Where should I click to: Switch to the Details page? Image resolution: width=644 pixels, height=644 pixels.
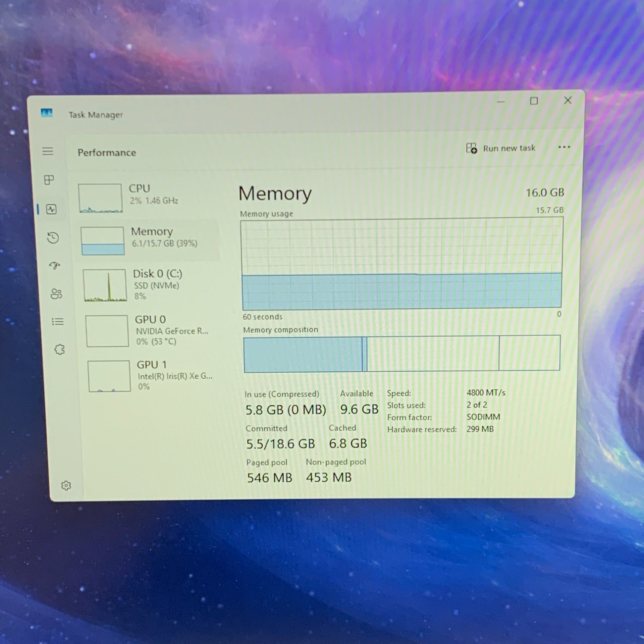tap(58, 322)
